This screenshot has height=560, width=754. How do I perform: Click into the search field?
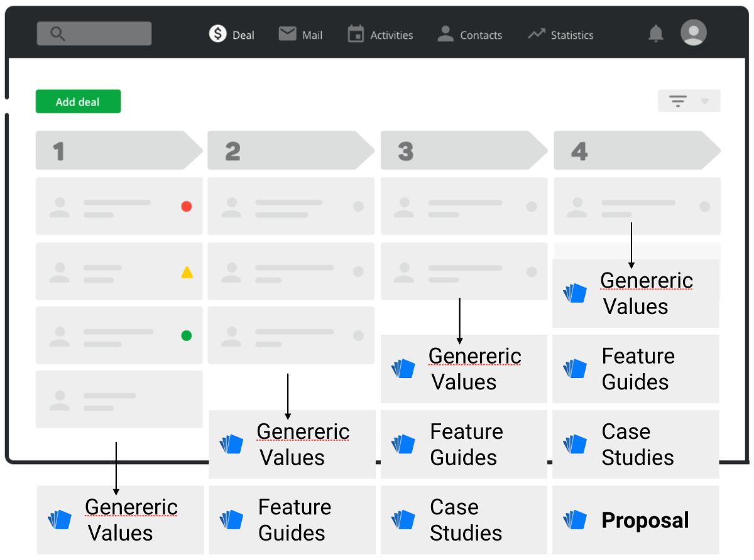(x=94, y=34)
